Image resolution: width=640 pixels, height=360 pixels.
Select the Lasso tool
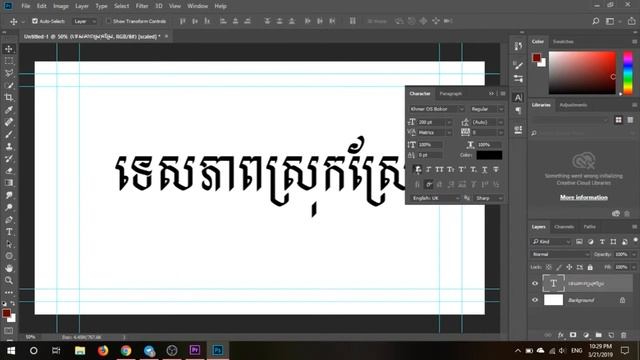(x=9, y=73)
